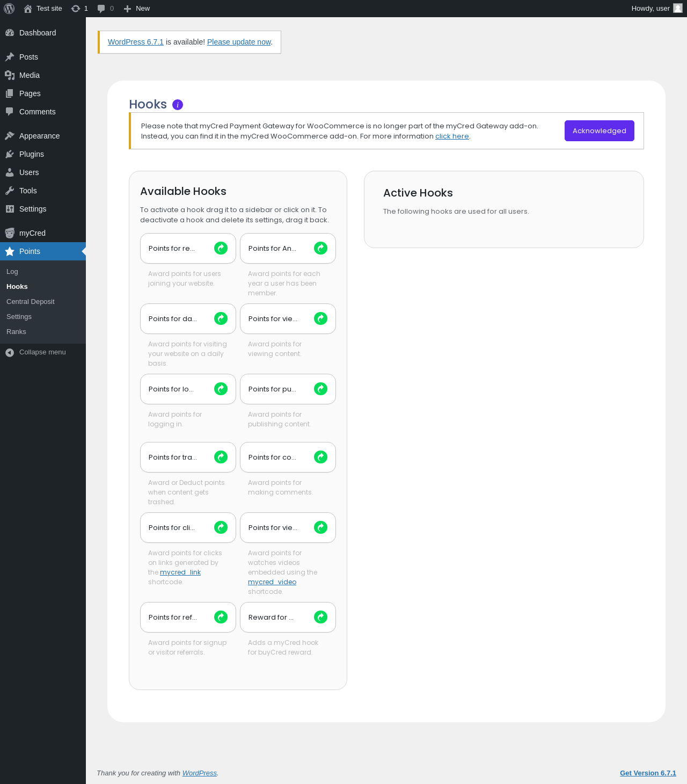687x784 pixels.
Task: Click the 'Reward for ...' hook card
Action: tap(288, 617)
